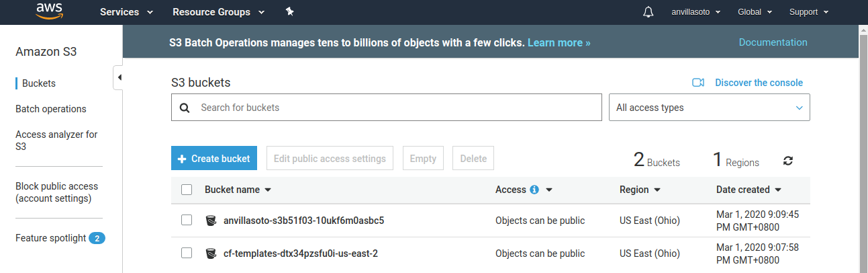Focus the Search for buckets field
Image resolution: width=868 pixels, height=273 pixels.
pyautogui.click(x=387, y=108)
